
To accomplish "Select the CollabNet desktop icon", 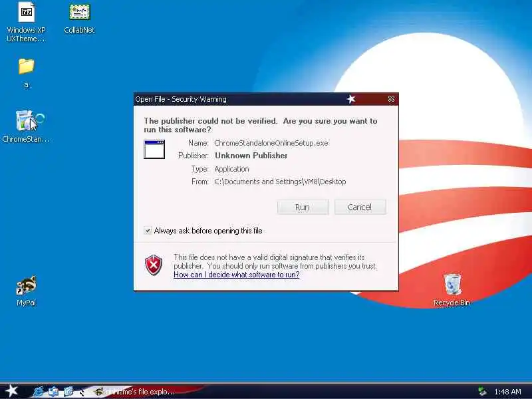I will (79, 18).
